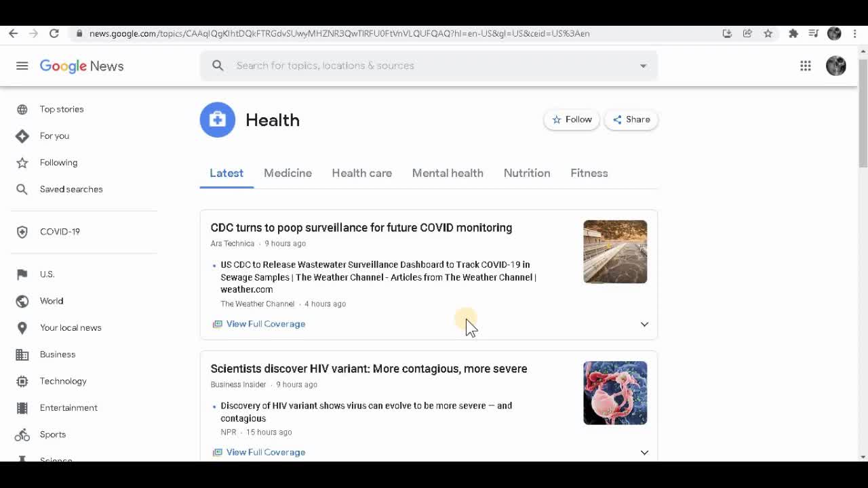
Task: Select Top stories in sidebar
Action: click(x=62, y=109)
